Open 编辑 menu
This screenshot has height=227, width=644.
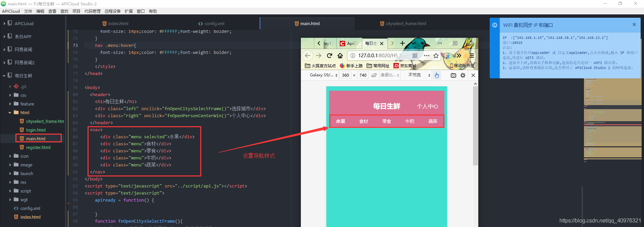(x=40, y=11)
